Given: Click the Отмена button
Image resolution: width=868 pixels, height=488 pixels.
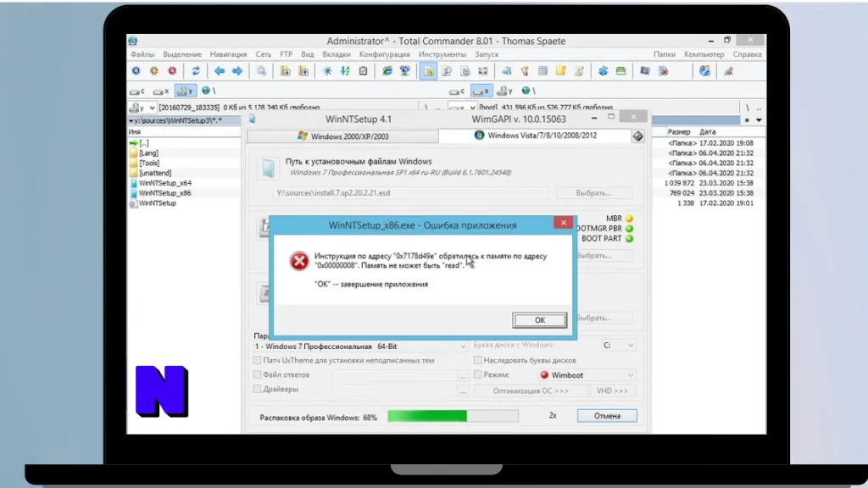Looking at the screenshot, I should (607, 415).
